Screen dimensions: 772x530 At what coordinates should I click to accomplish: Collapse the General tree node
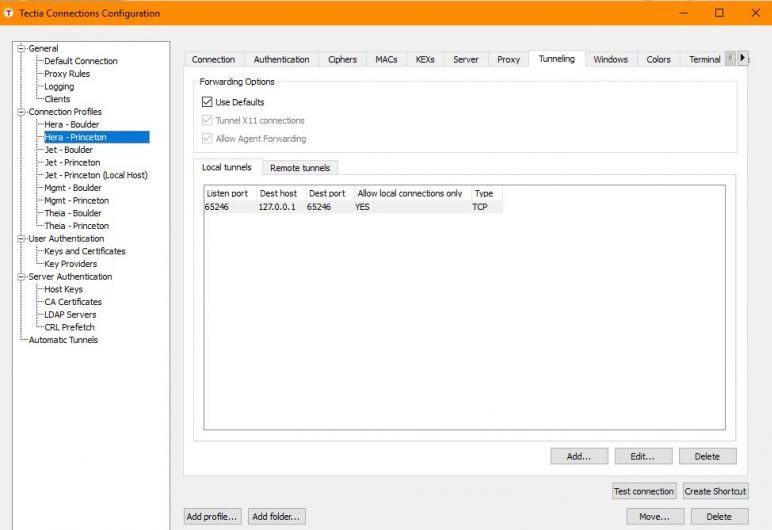[x=21, y=48]
